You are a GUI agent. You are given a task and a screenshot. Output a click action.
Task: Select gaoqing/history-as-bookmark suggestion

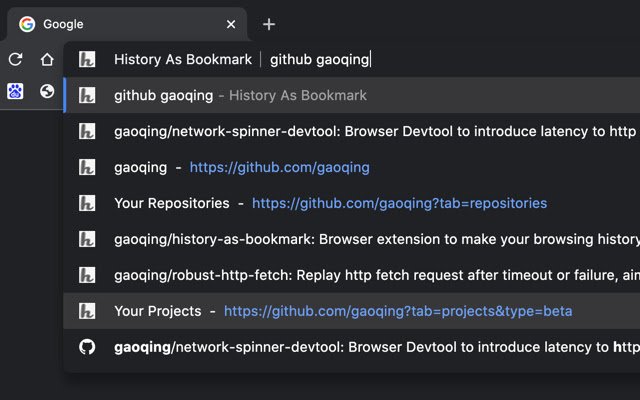click(x=352, y=239)
